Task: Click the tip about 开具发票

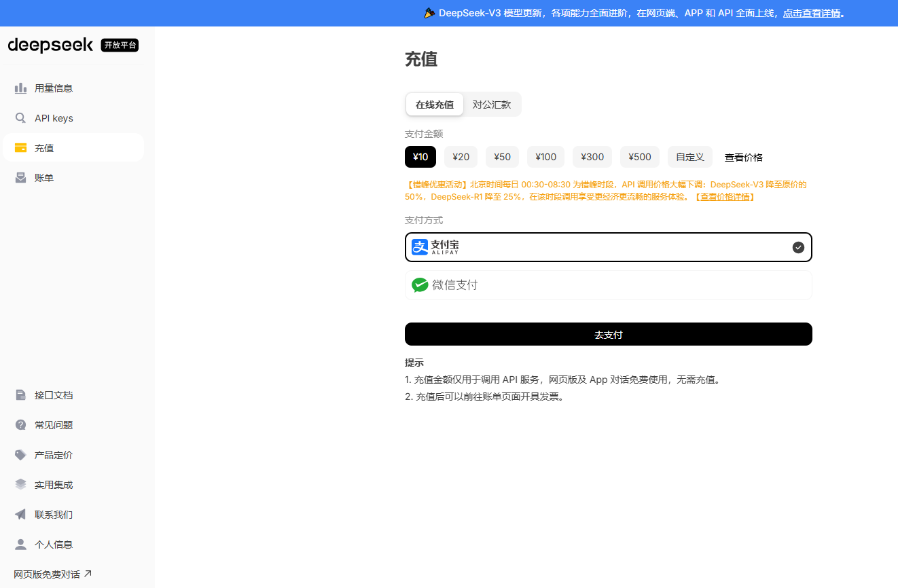Action: click(x=484, y=397)
